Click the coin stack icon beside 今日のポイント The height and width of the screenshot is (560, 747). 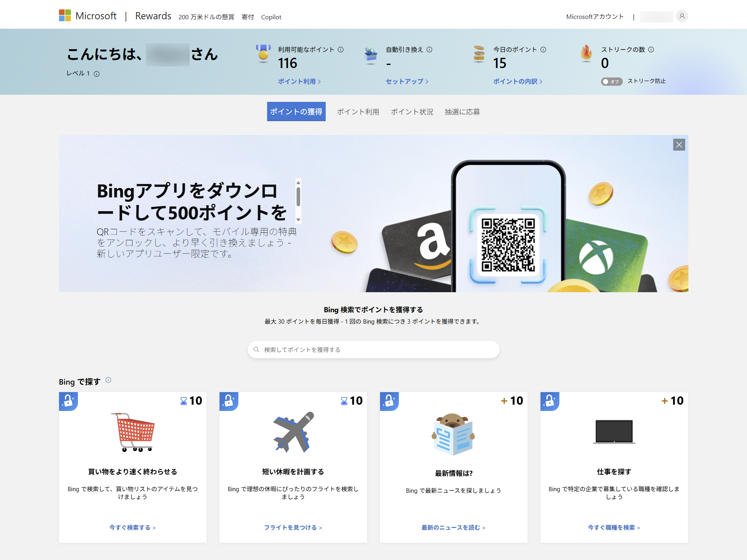coord(479,54)
